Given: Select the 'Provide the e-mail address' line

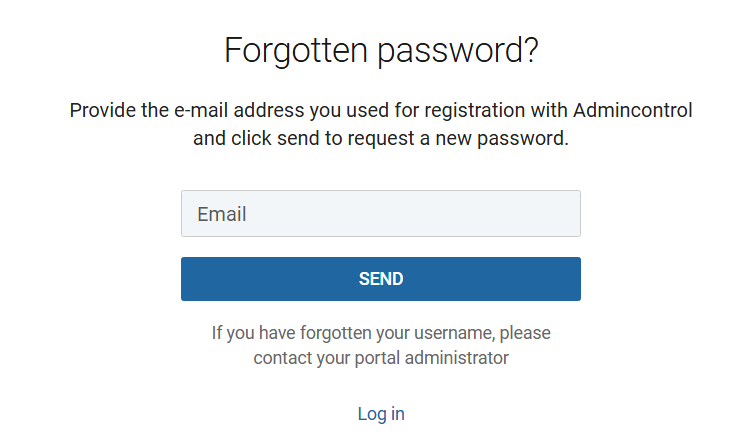Looking at the screenshot, I should coord(381,110).
